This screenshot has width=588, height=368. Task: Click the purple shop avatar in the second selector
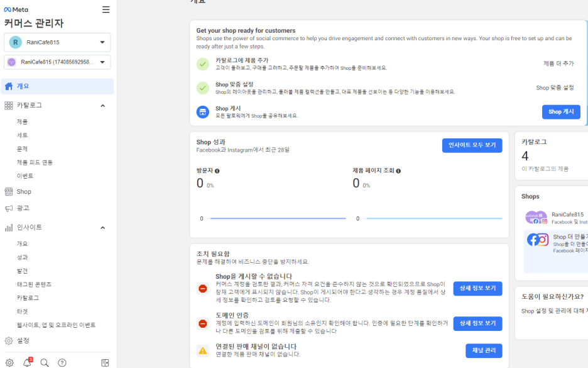[x=12, y=62]
